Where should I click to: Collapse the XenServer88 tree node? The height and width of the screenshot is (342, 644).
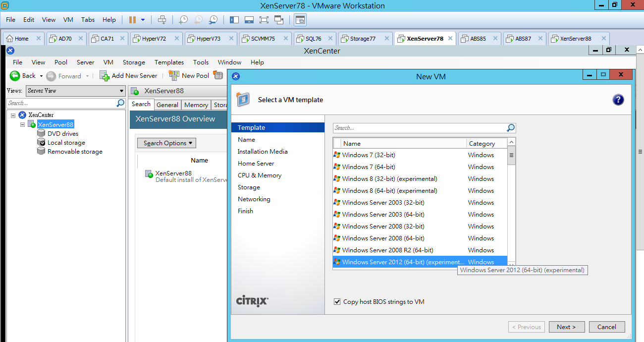pos(23,124)
